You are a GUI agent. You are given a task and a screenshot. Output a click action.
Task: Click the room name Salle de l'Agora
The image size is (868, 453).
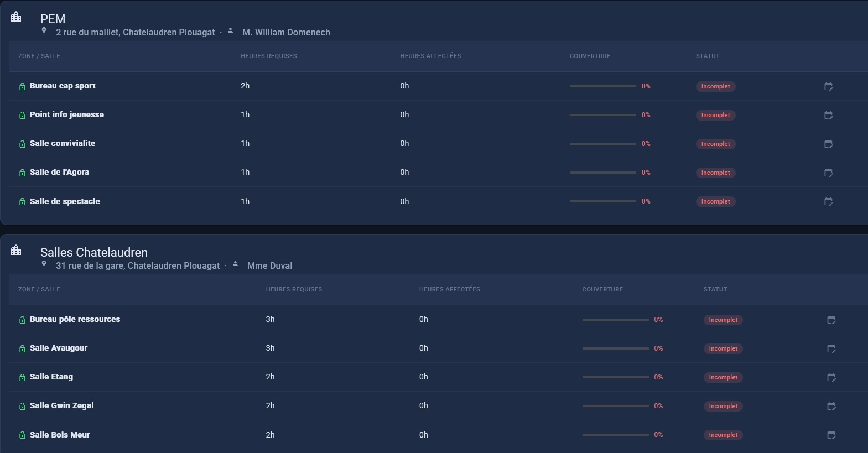pos(59,172)
